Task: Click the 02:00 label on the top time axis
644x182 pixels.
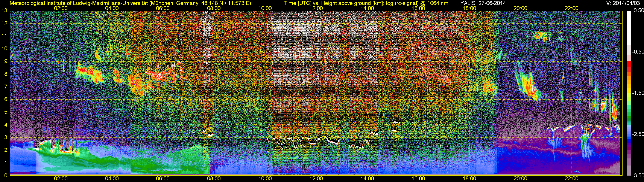Action: pos(61,8)
